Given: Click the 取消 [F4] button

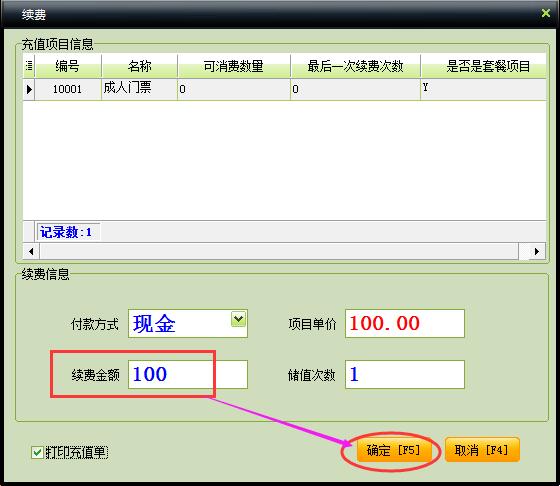Looking at the screenshot, I should click(482, 450).
